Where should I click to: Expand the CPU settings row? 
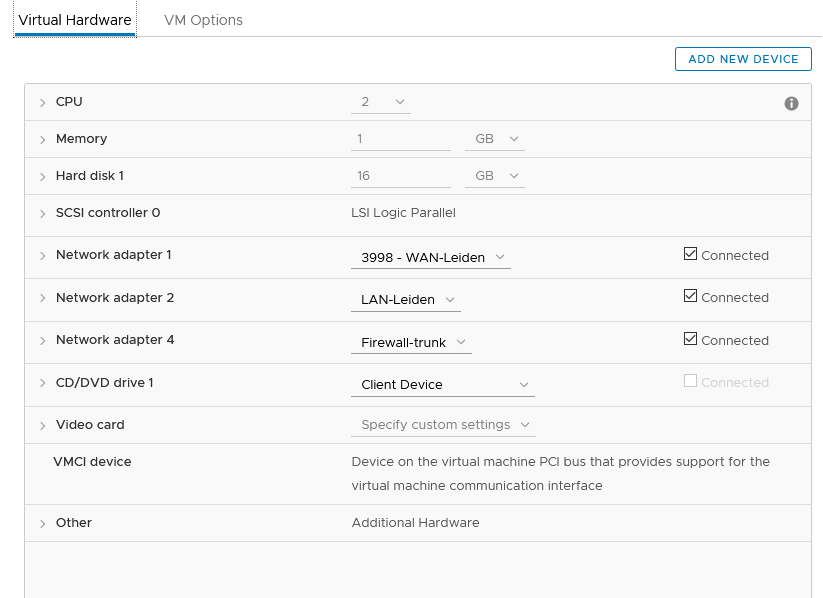click(43, 103)
